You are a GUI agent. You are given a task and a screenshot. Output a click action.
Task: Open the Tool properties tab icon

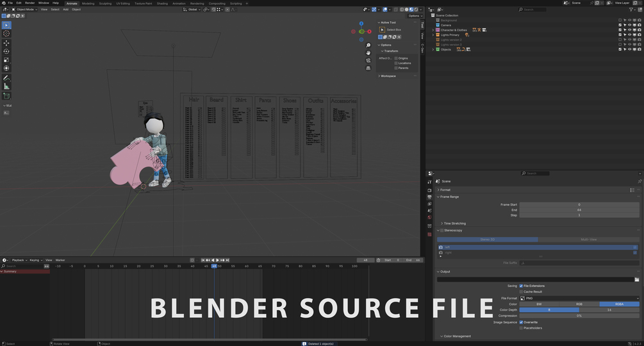click(x=429, y=182)
